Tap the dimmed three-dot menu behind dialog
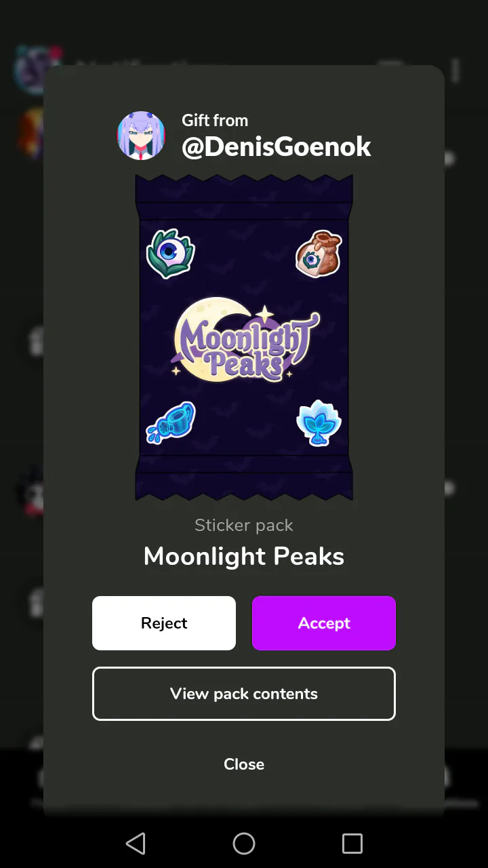This screenshot has height=868, width=488. 455,70
